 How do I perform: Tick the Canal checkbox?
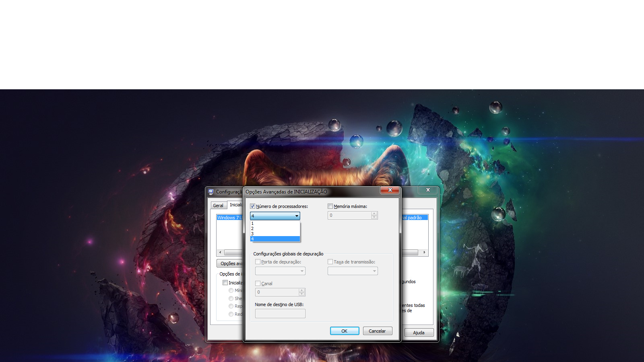pyautogui.click(x=258, y=284)
